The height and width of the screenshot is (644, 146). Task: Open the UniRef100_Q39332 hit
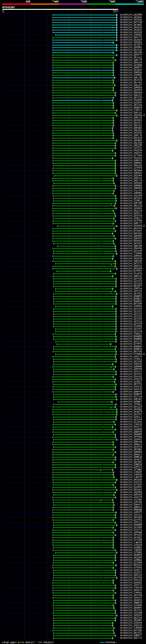coord(131,625)
